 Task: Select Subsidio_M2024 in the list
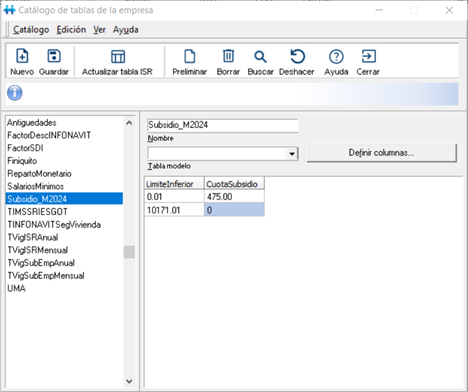(x=64, y=199)
